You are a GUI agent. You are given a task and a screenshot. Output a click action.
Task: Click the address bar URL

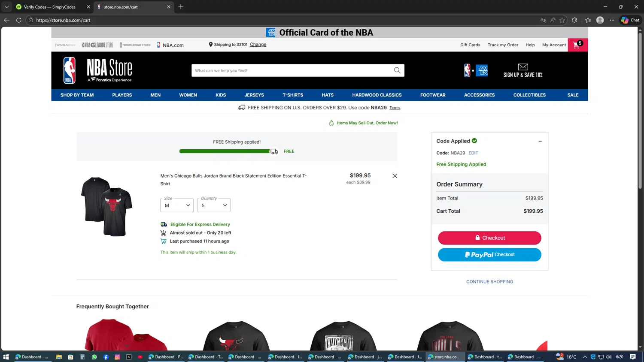63,20
